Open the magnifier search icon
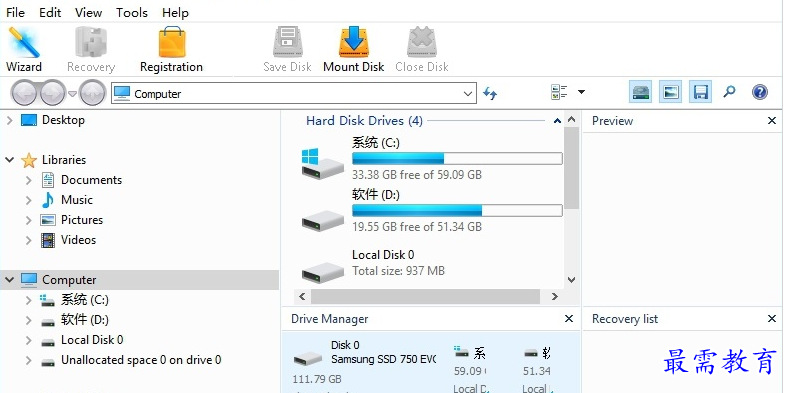This screenshot has height=393, width=785. click(729, 92)
